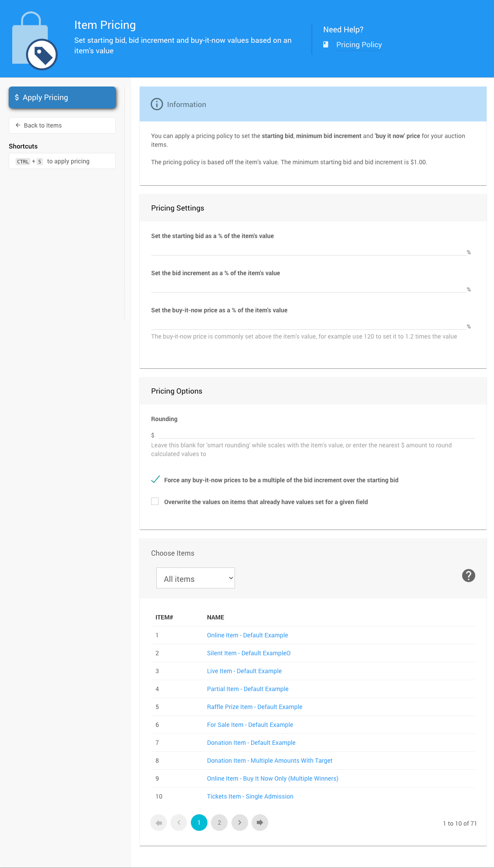Image resolution: width=494 pixels, height=868 pixels.
Task: Open the All items dropdown
Action: 196,578
